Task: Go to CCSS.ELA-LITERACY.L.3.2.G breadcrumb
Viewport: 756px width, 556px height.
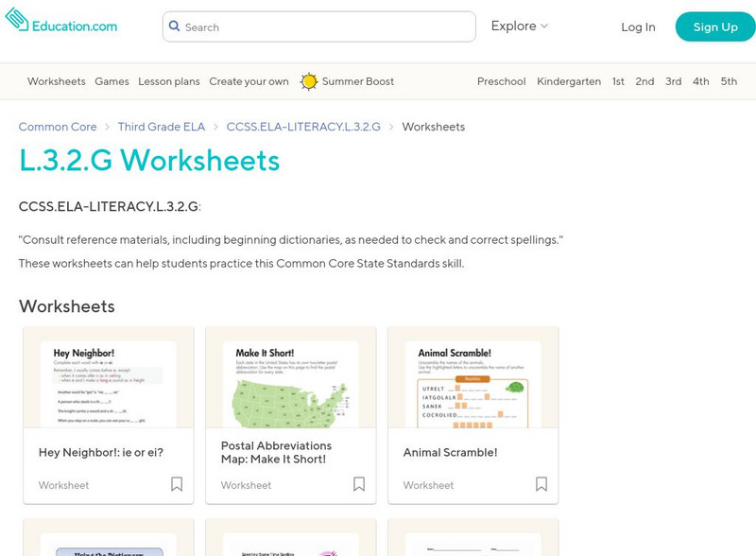Action: (303, 127)
